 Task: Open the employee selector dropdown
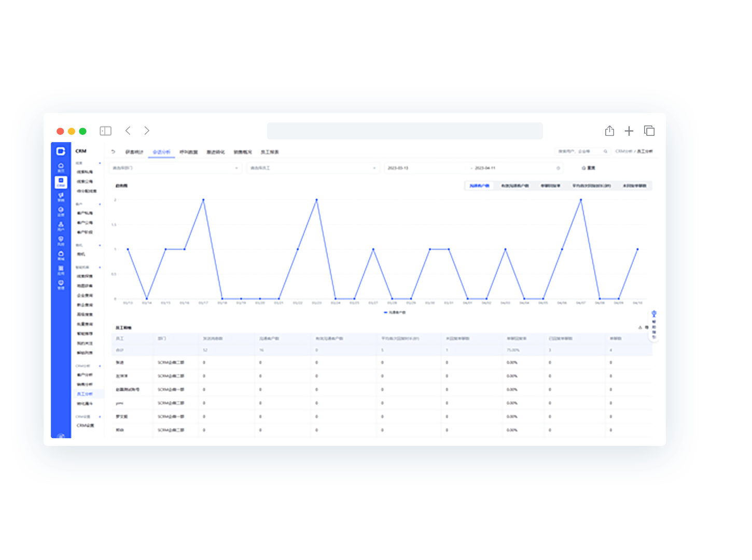313,168
